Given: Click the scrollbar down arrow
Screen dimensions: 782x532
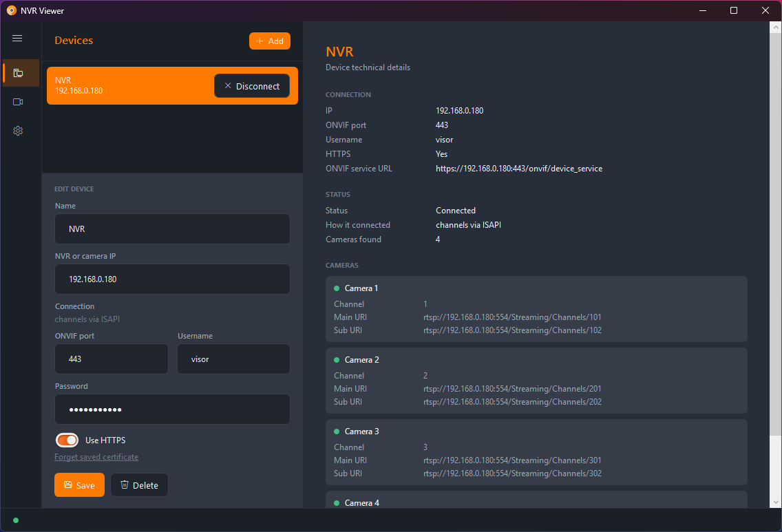Looking at the screenshot, I should tap(776, 502).
